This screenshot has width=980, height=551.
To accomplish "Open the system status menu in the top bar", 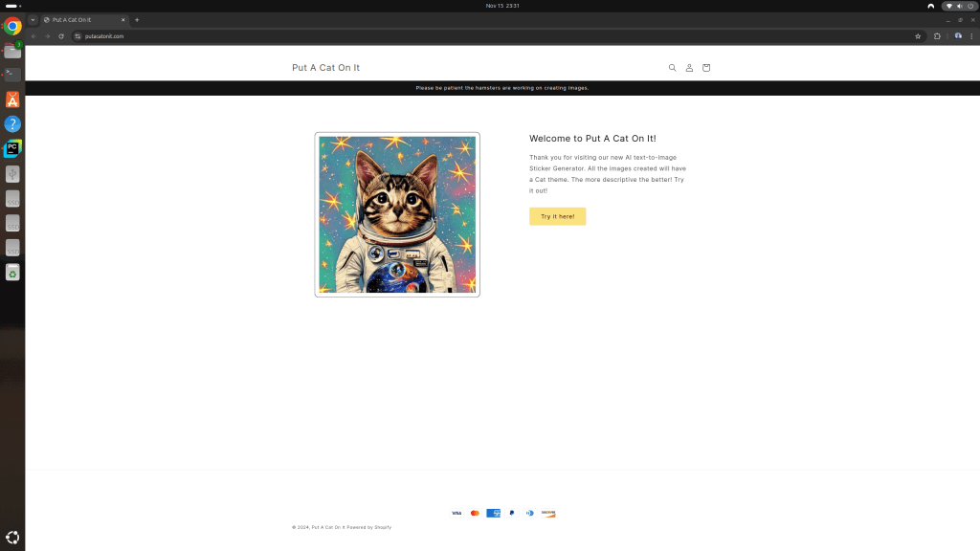I will click(959, 6).
